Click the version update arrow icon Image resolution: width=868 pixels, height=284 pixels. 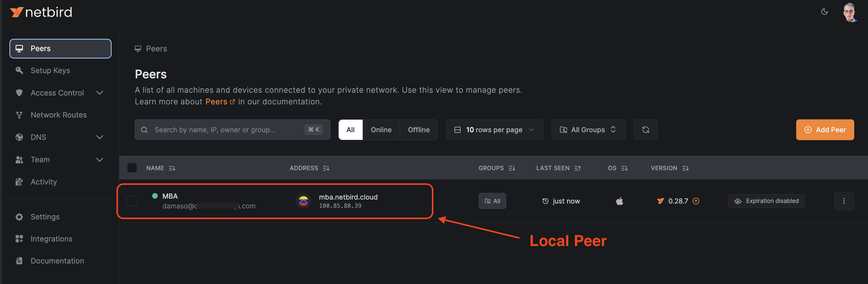[696, 201]
